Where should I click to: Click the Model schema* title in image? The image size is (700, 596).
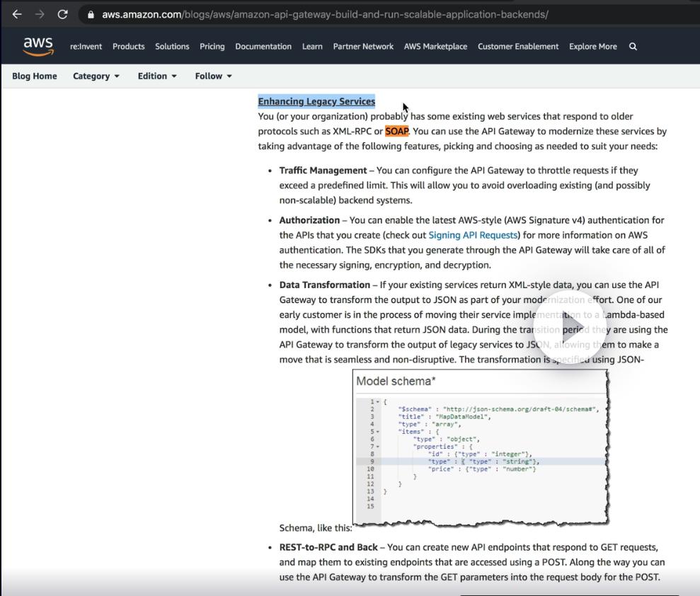[396, 382]
